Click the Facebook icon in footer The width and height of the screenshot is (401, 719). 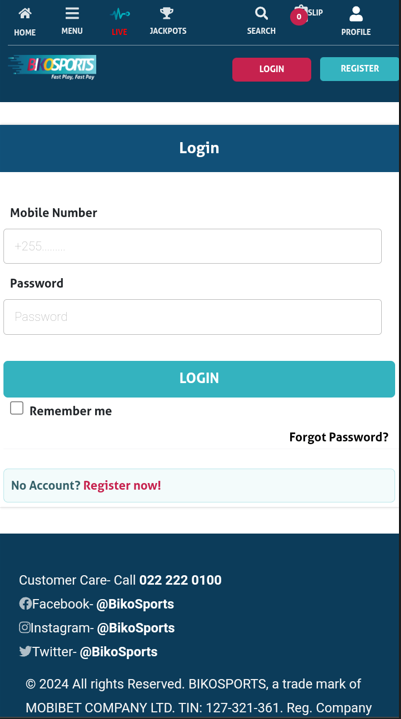25,603
